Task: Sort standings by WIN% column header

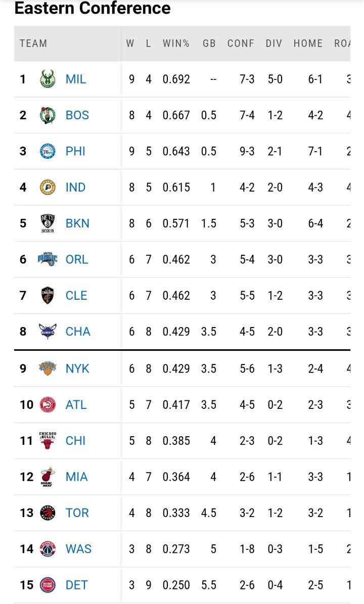Action: (176, 43)
